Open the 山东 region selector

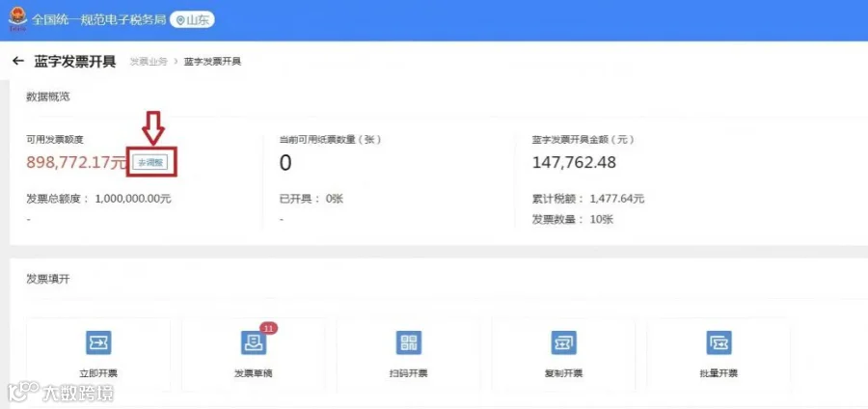(x=192, y=20)
